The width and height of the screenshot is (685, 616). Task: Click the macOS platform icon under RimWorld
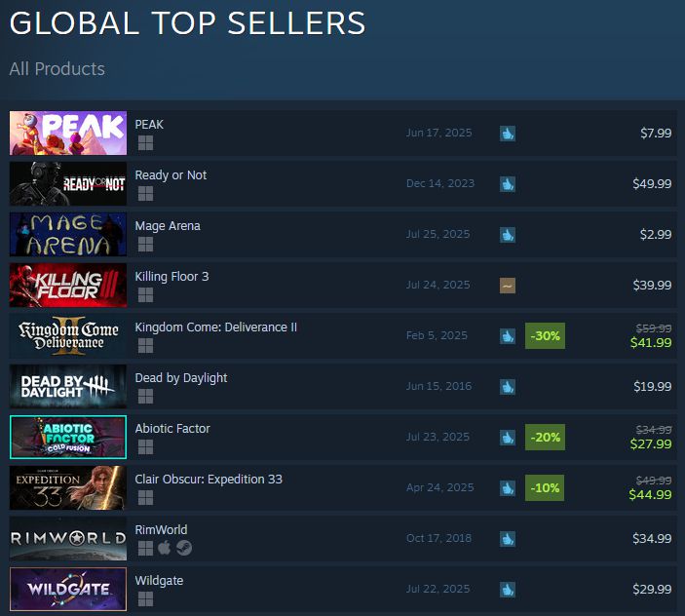pos(164,549)
